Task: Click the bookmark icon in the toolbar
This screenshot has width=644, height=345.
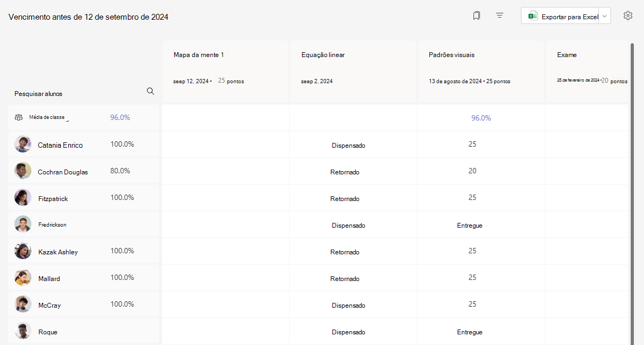Action: 477,16
